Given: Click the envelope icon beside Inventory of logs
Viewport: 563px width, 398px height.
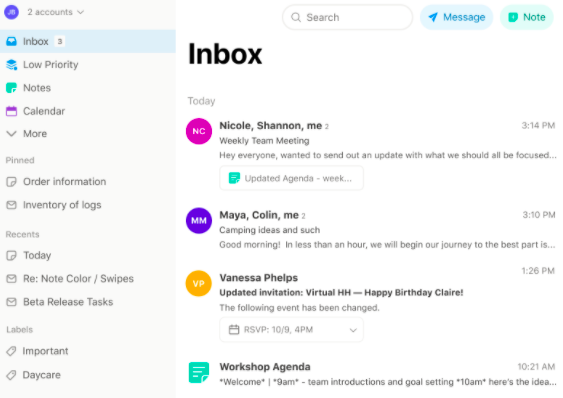Looking at the screenshot, I should (11, 205).
